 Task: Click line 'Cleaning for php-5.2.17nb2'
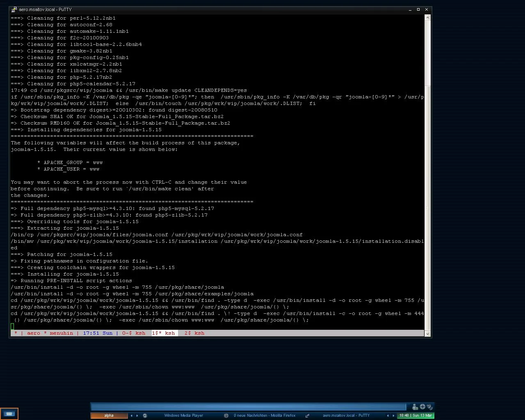(x=62, y=77)
